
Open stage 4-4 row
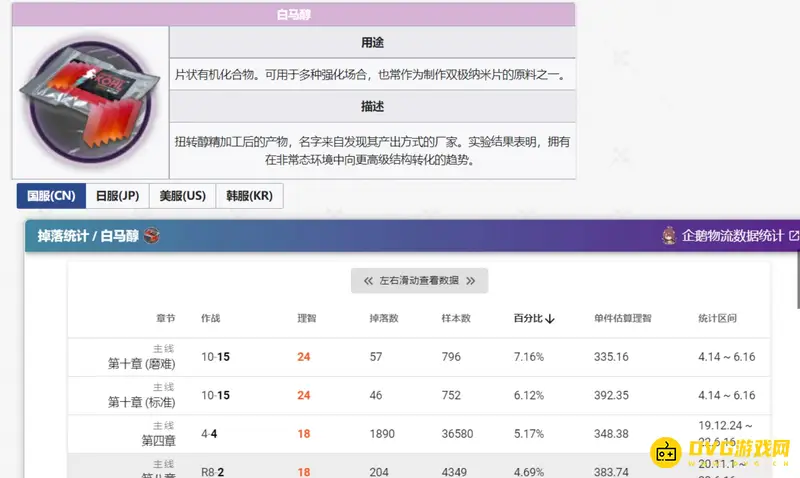[209, 434]
